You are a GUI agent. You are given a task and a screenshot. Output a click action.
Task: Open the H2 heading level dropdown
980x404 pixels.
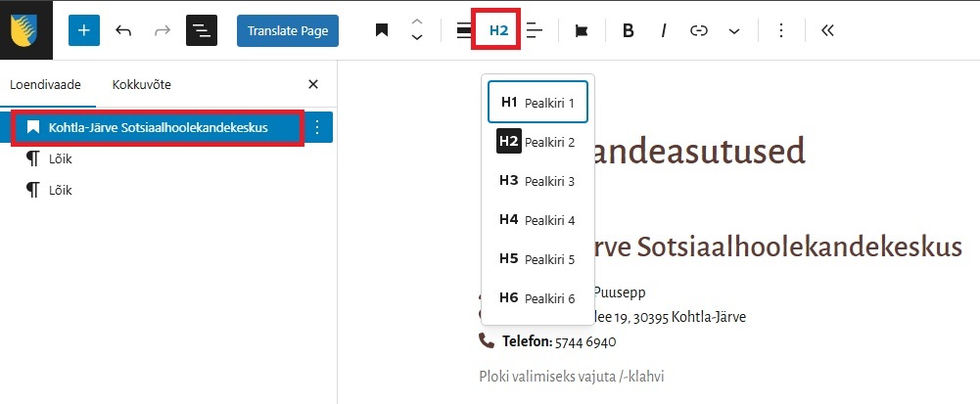(499, 30)
